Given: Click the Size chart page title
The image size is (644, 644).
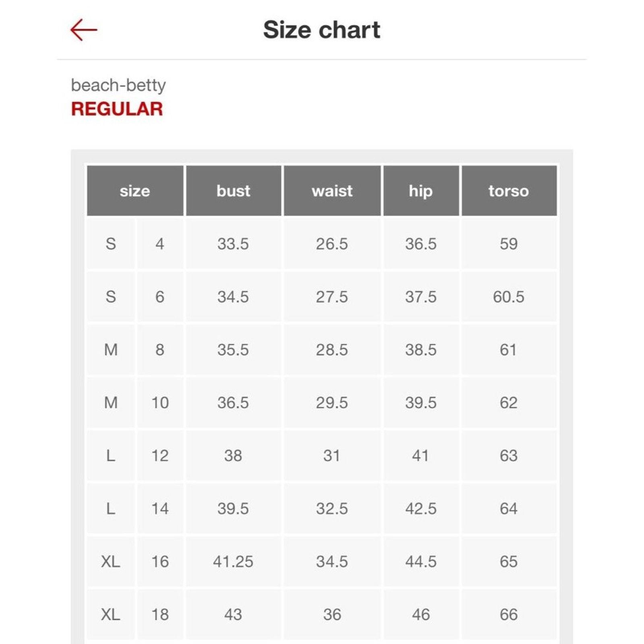Looking at the screenshot, I should point(322,30).
